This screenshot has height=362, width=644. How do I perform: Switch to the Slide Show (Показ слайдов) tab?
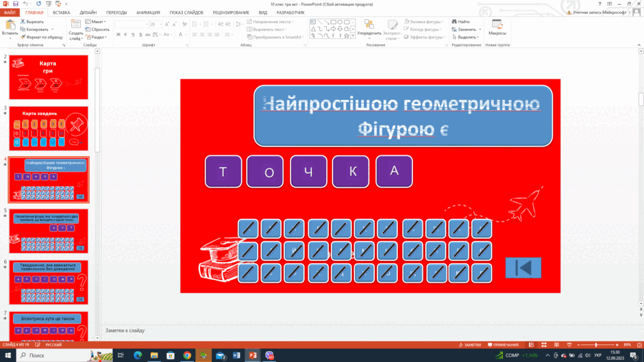(186, 12)
